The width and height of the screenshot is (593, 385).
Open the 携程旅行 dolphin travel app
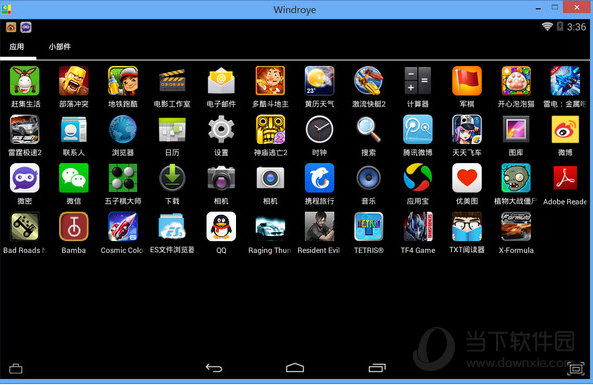pyautogui.click(x=320, y=178)
